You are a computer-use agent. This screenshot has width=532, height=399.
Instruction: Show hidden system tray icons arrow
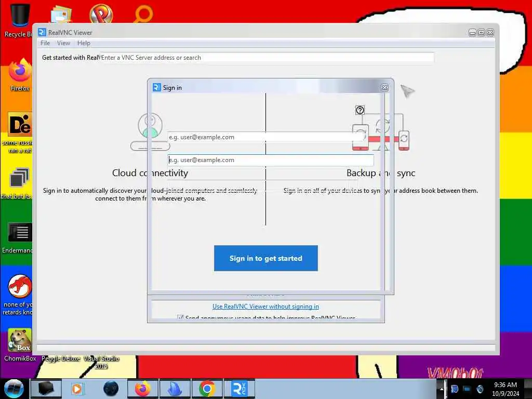pos(442,389)
